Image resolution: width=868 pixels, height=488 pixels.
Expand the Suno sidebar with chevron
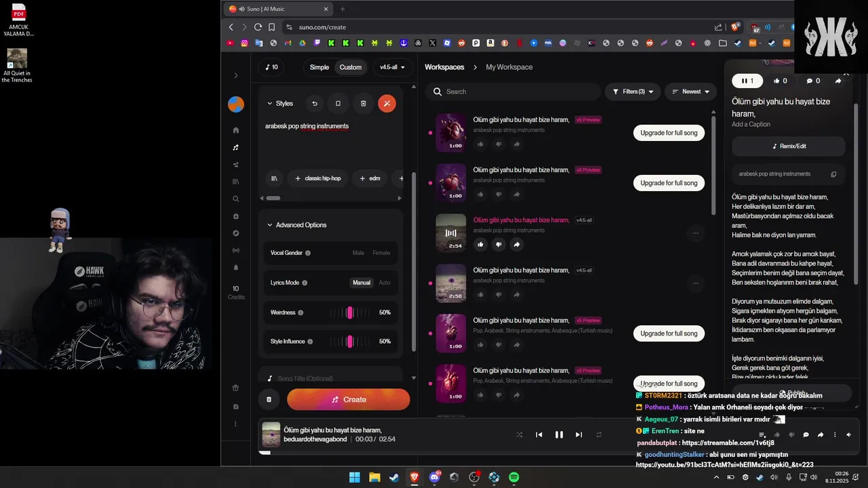236,76
